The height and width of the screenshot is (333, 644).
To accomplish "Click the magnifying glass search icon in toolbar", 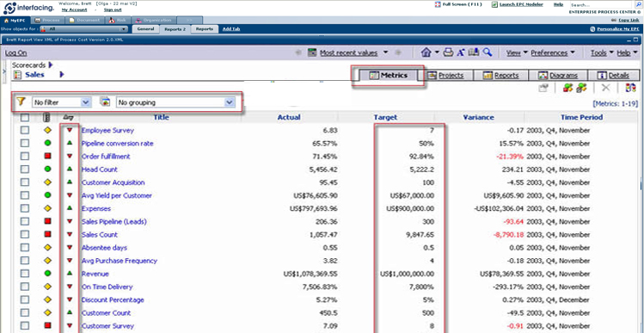I will (488, 52).
